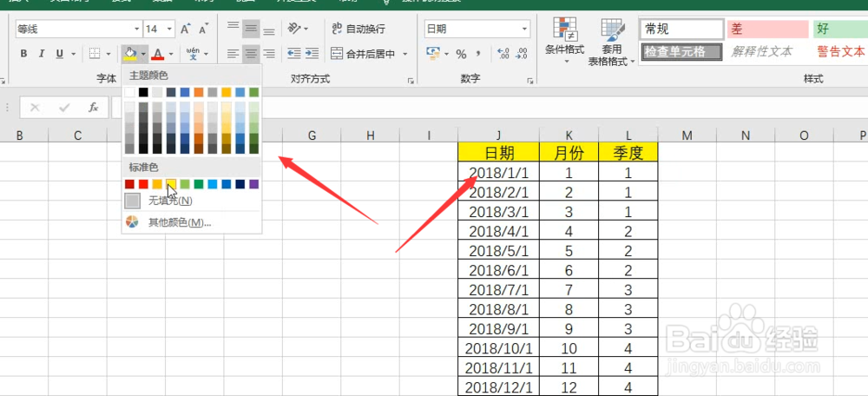Click 合并后居中 merge and center
The width and height of the screenshot is (868, 396).
coord(364,54)
